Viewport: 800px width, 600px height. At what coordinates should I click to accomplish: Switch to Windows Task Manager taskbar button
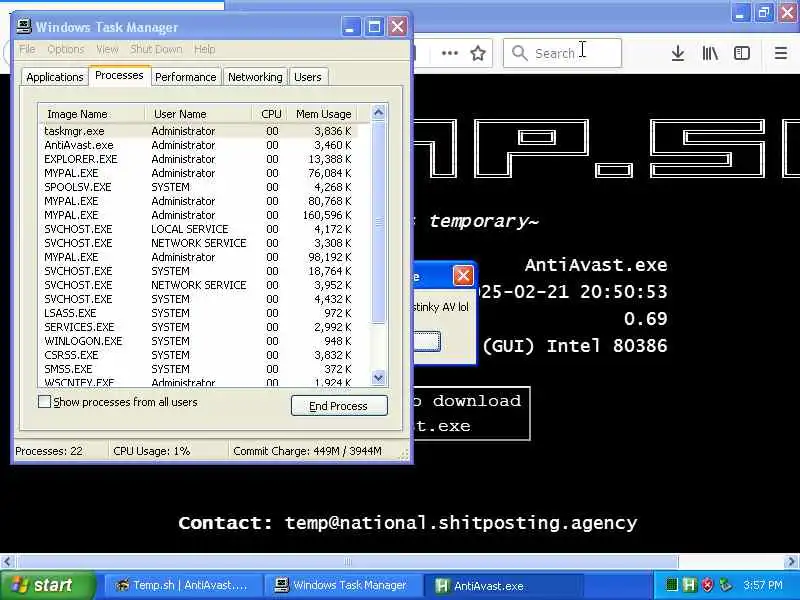click(x=345, y=585)
